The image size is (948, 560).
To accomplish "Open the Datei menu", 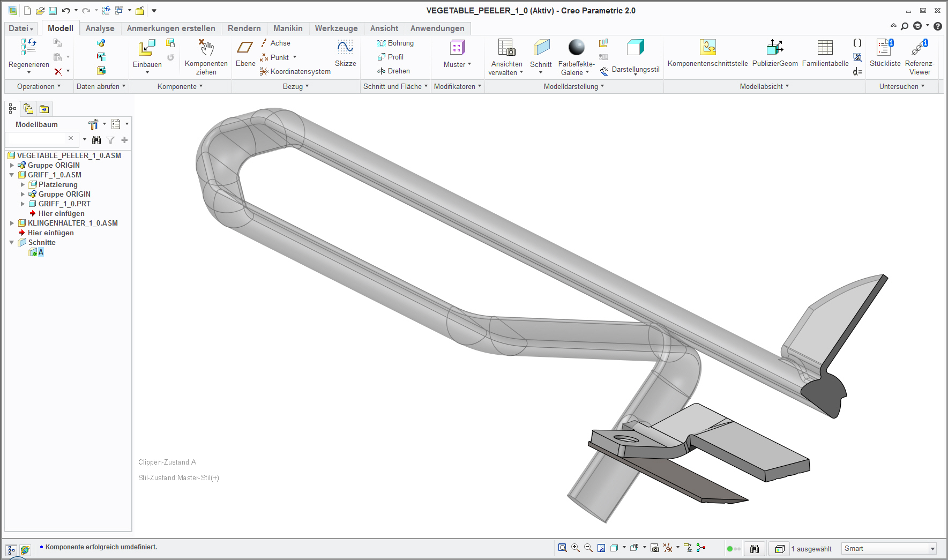I will pyautogui.click(x=21, y=28).
